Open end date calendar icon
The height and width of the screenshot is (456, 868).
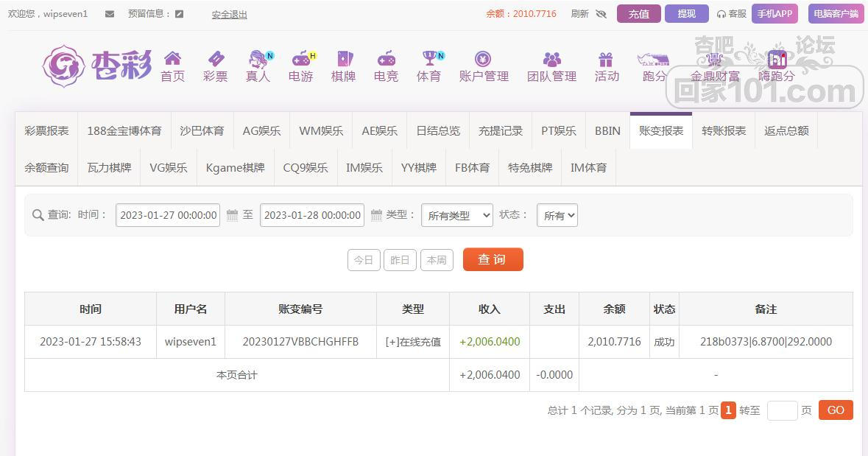376,215
